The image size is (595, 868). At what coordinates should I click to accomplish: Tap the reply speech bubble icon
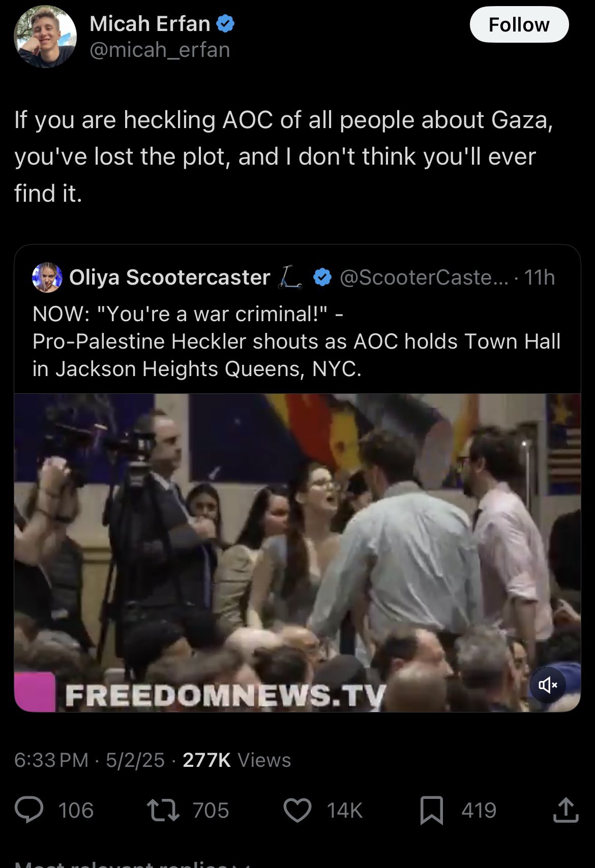click(29, 810)
